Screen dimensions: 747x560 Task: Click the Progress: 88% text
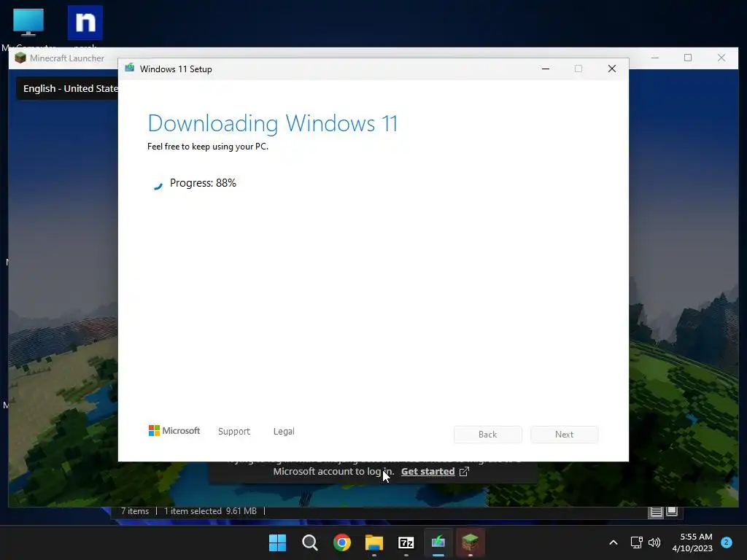pos(203,183)
